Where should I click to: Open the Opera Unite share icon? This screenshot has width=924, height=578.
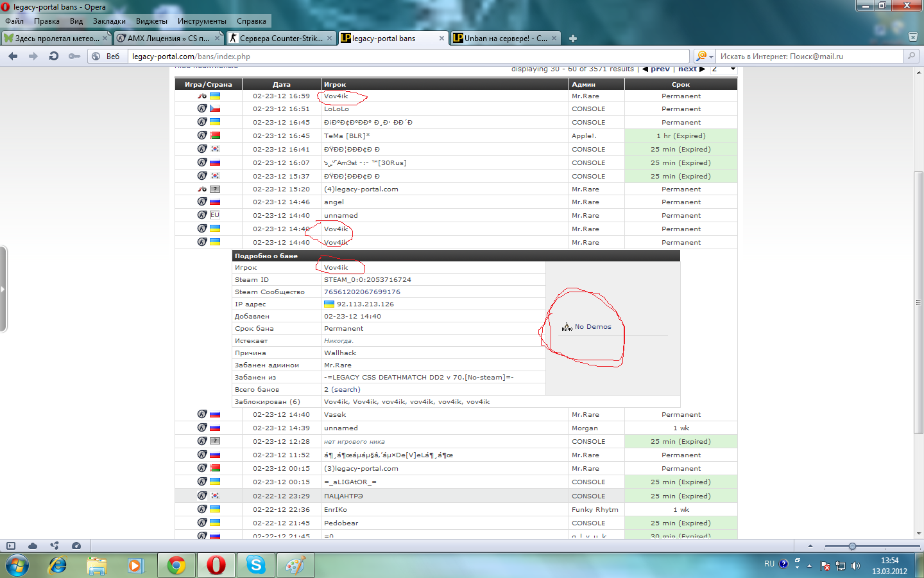pos(55,546)
